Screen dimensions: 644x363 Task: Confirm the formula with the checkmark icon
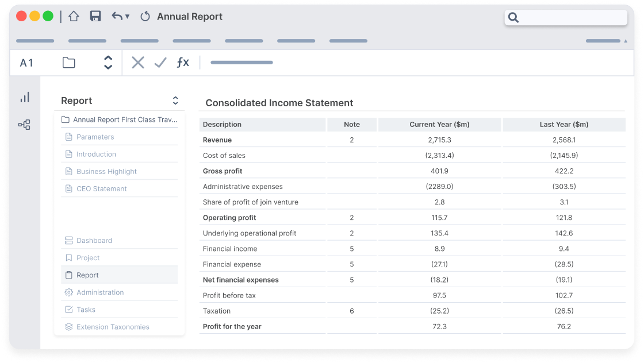coord(159,62)
